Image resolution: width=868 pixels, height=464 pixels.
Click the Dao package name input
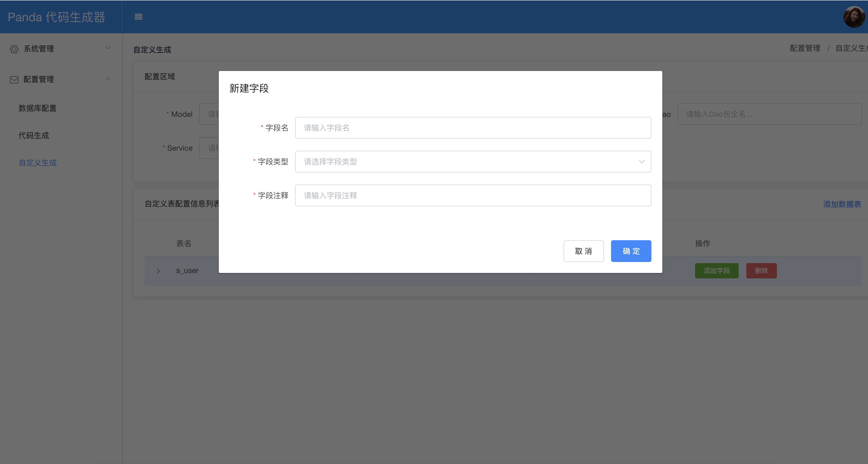769,114
